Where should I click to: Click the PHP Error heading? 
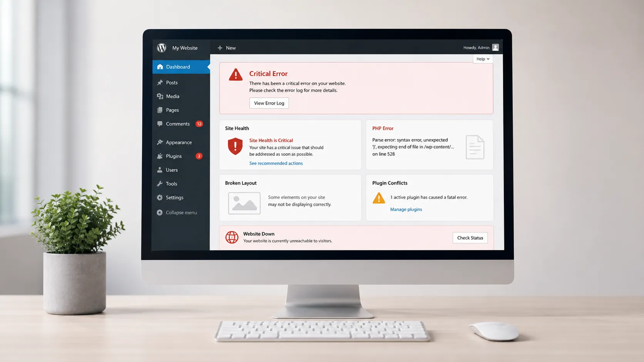383,128
